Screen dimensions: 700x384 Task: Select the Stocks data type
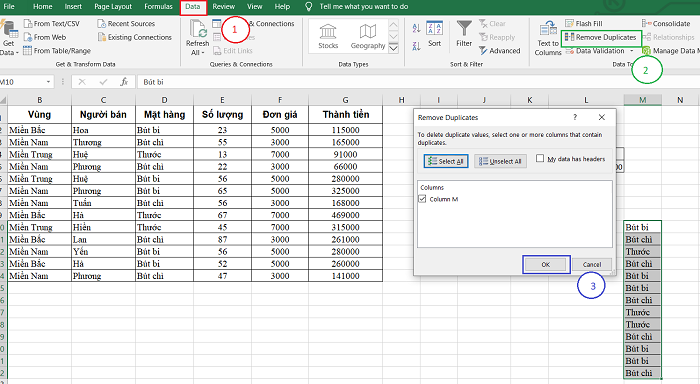pyautogui.click(x=328, y=37)
